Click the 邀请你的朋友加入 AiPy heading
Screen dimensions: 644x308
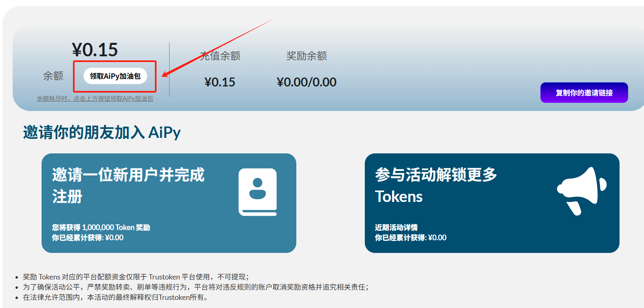pos(102,133)
